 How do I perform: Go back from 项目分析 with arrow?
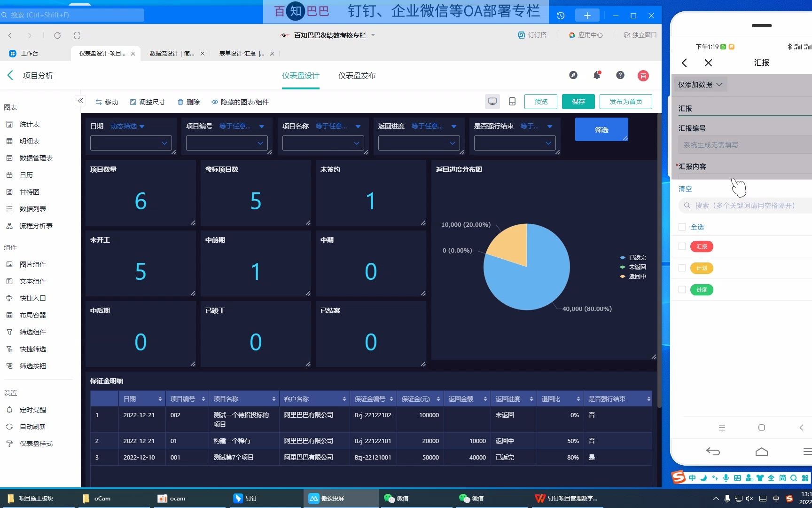tap(10, 75)
